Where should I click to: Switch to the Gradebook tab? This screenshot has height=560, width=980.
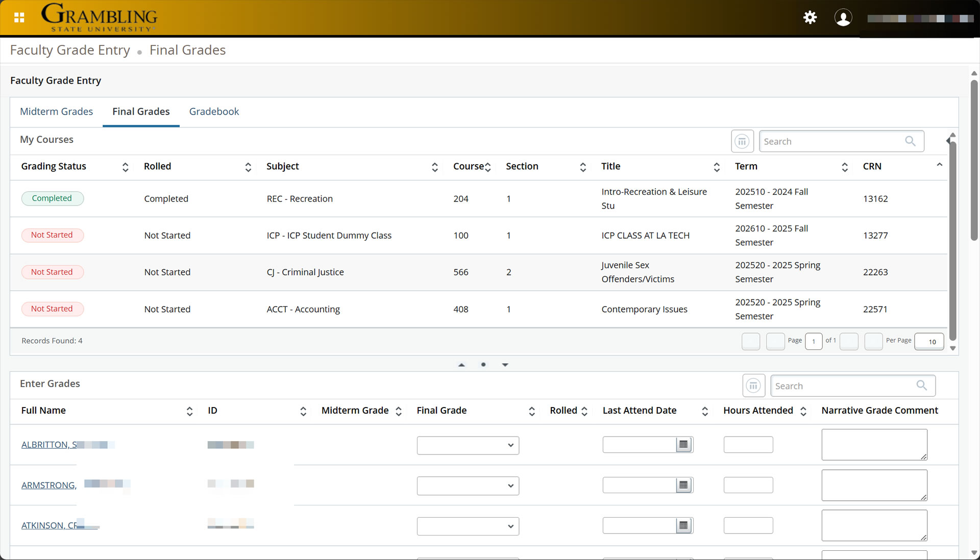[x=214, y=111]
